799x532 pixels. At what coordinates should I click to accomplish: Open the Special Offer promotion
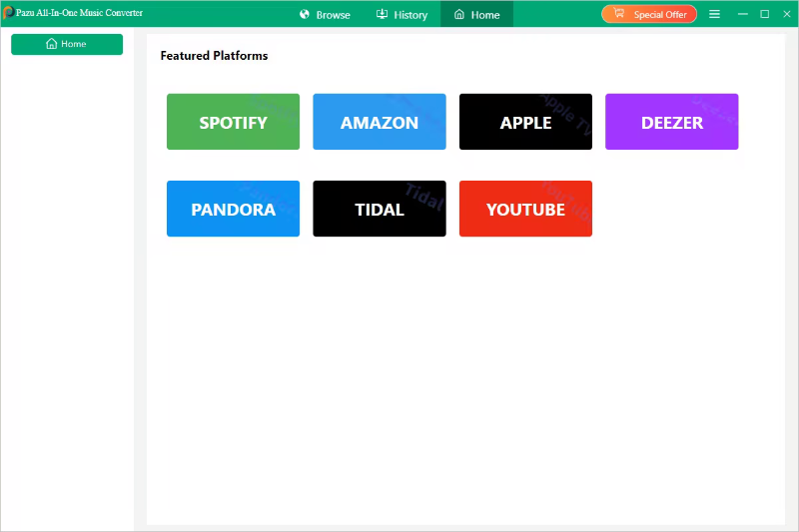coord(649,14)
